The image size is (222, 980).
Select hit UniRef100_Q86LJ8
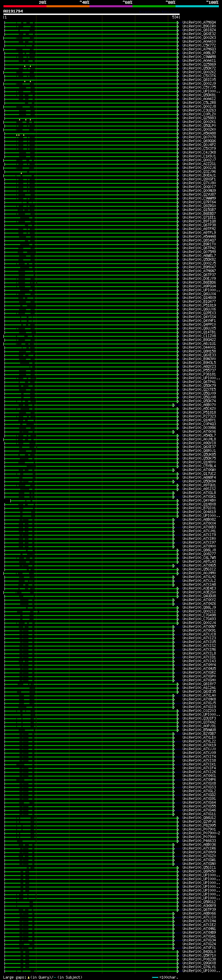click(x=199, y=550)
